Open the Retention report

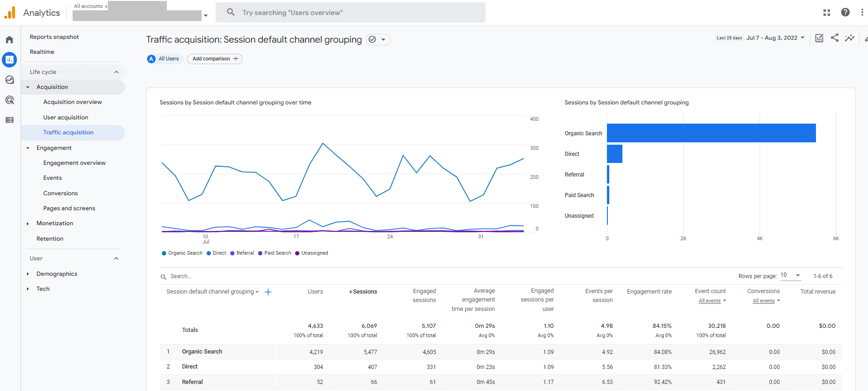[x=50, y=239]
